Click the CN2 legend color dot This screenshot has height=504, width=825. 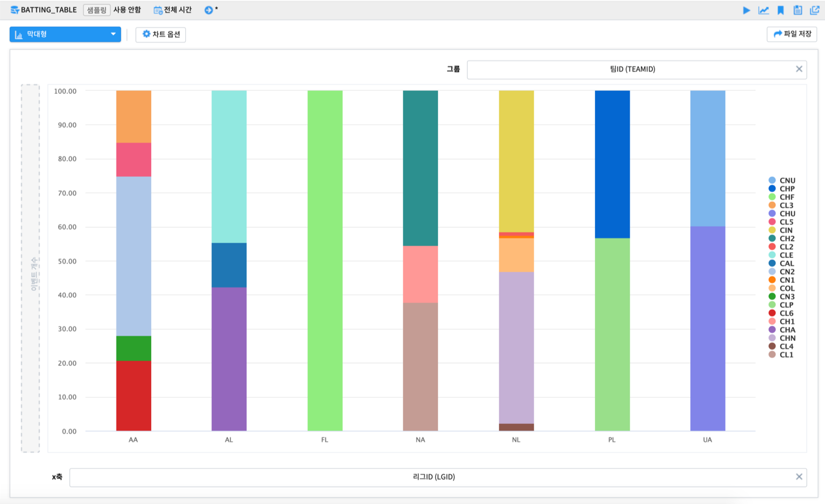(772, 272)
